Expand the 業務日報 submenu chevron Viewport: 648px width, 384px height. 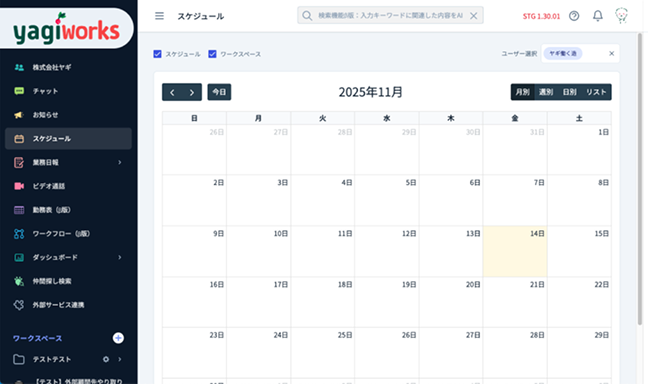click(x=120, y=162)
